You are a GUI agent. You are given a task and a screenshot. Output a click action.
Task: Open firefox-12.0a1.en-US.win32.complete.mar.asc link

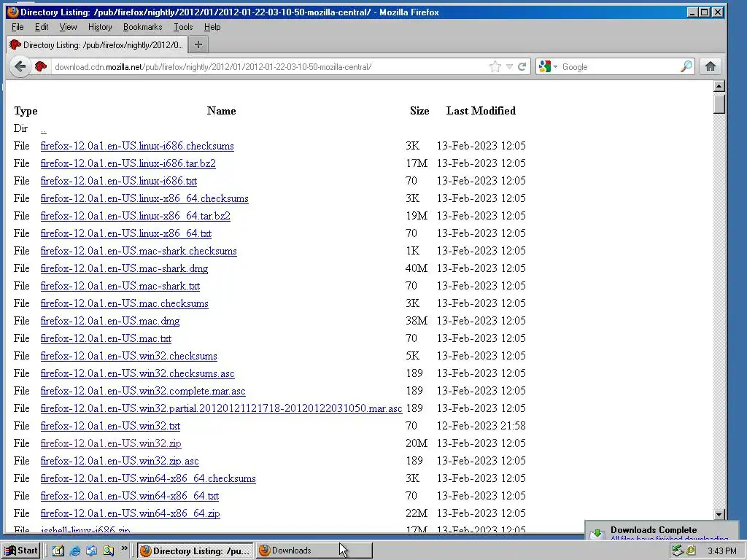(x=143, y=391)
